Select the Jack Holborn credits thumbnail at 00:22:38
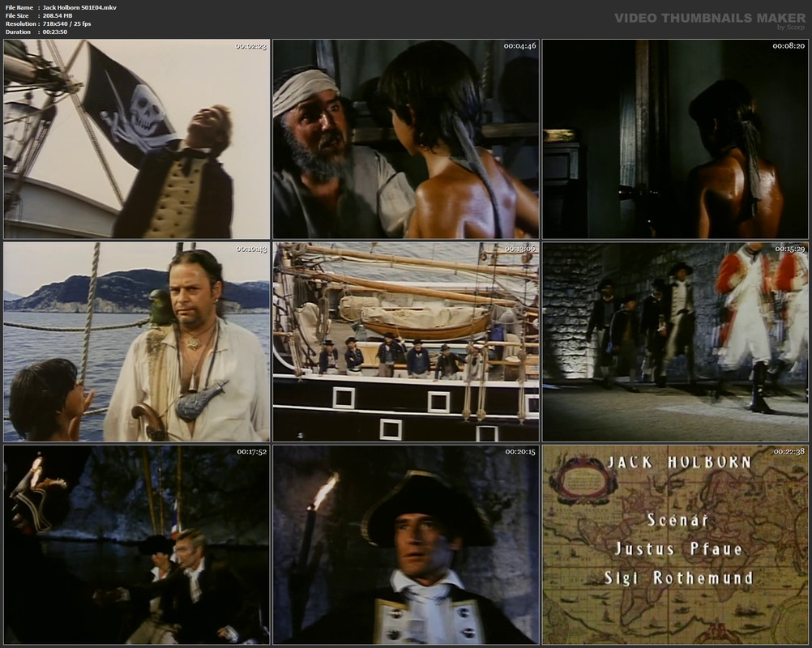The height and width of the screenshot is (648, 812). [x=675, y=544]
